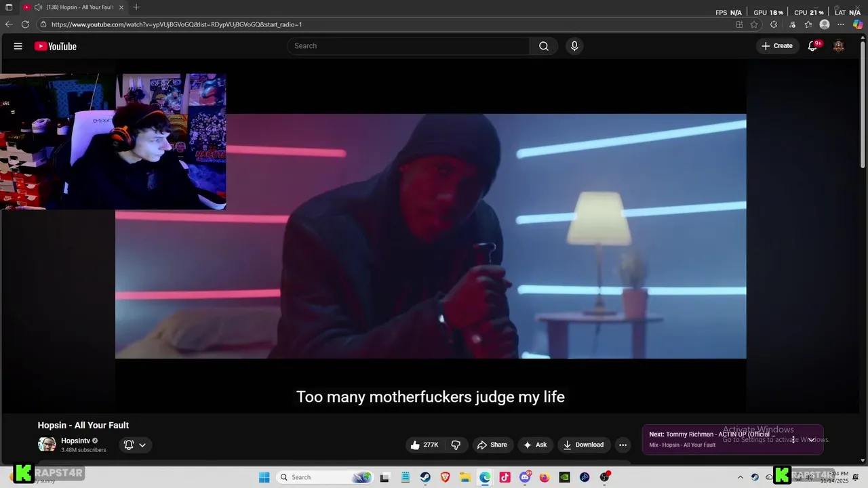Open tab actions menu in Edge
868x488 pixels.
[x=9, y=7]
